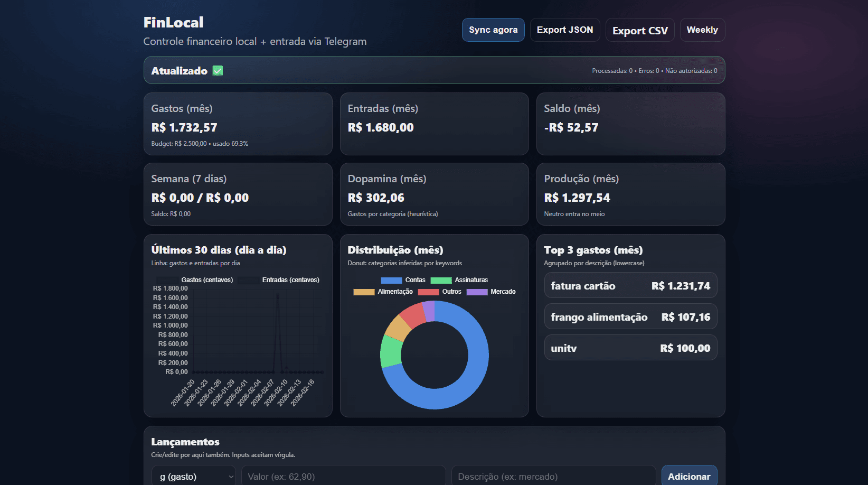
Task: Select the 'fatura cartão' entry in Top 3 gastos
Action: tap(630, 285)
